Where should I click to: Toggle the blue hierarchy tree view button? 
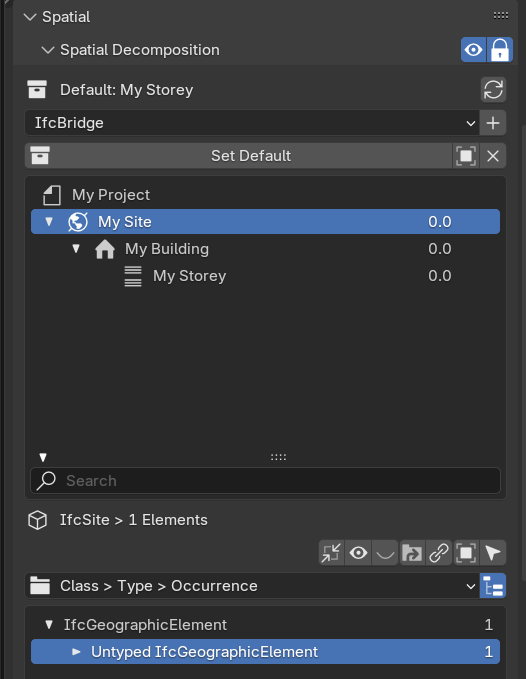click(x=493, y=586)
